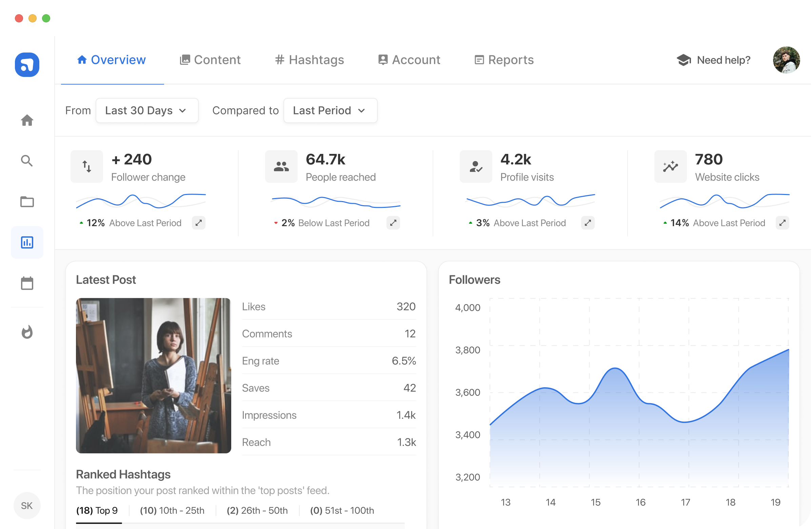Click the Follower change arrows icon
812x529 pixels.
coord(87,166)
